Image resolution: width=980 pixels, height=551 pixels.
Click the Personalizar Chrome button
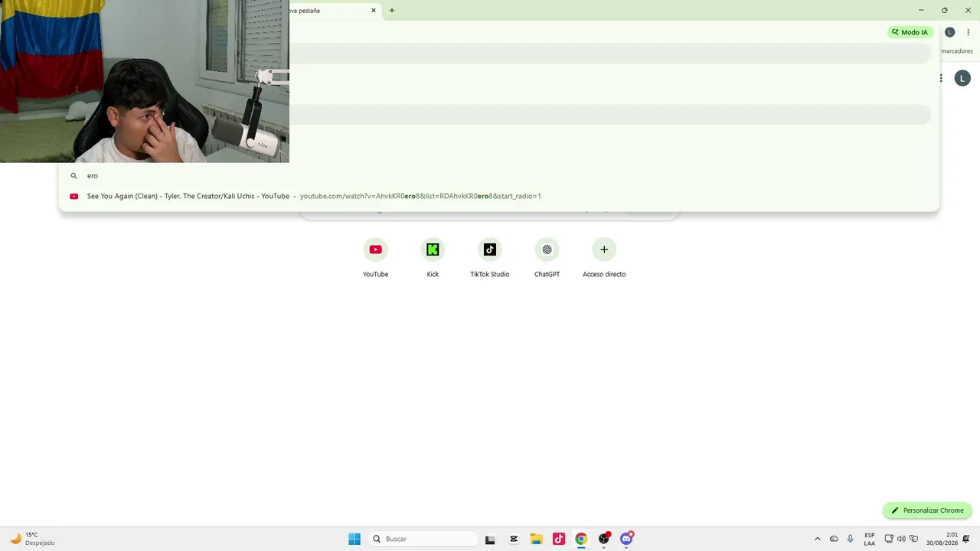[x=927, y=510]
